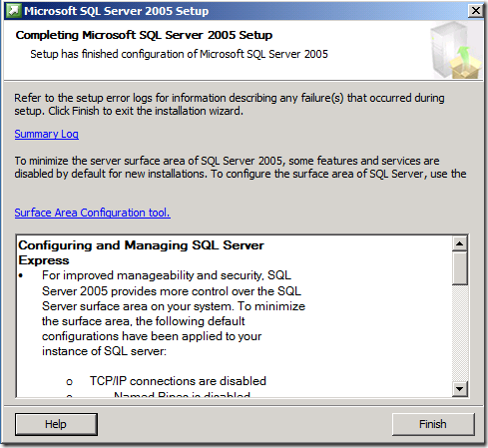The image size is (488, 448).
Task: Click the scroll up arrow of the text box
Action: [x=460, y=243]
